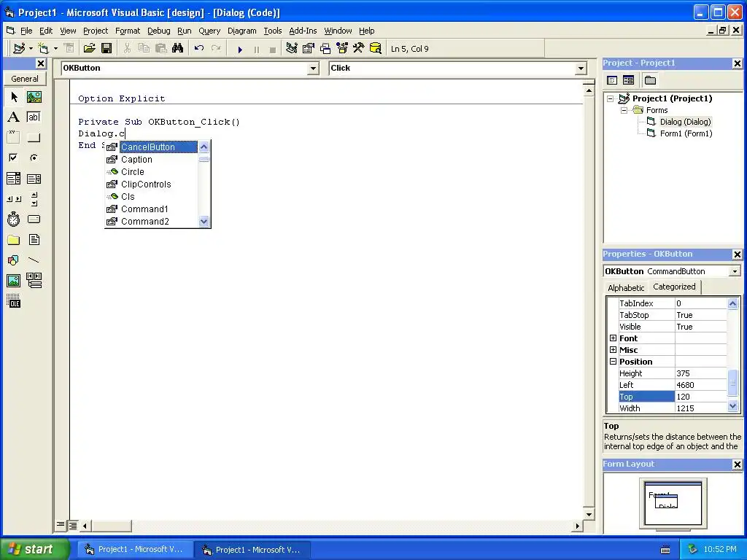The width and height of the screenshot is (747, 560).
Task: Open the Object Browser toolbar icon
Action: click(x=342, y=49)
